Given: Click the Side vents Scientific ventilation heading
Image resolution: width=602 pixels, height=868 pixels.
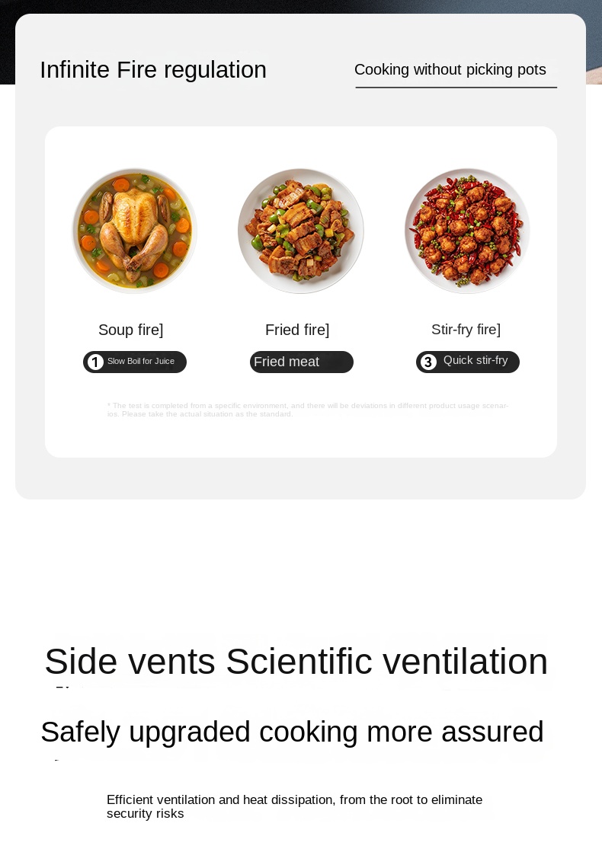Looking at the screenshot, I should [x=296, y=661].
